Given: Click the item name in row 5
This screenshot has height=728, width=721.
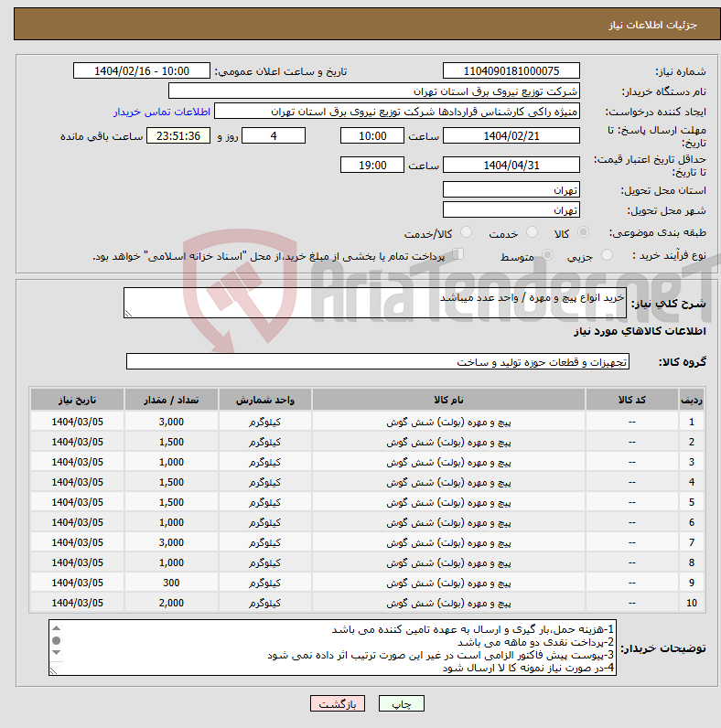Looking at the screenshot, I should 448,502.
